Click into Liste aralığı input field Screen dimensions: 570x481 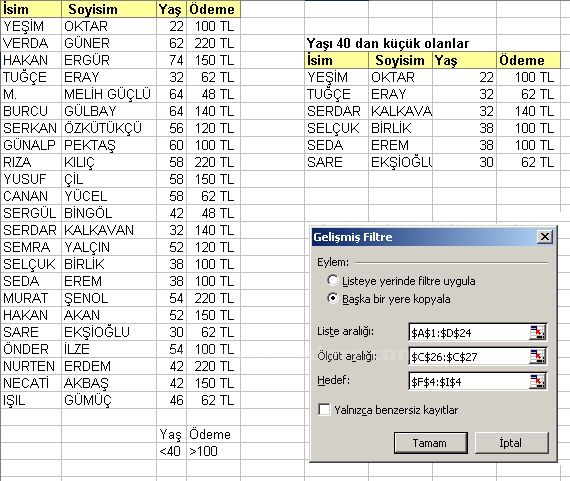coord(469,332)
